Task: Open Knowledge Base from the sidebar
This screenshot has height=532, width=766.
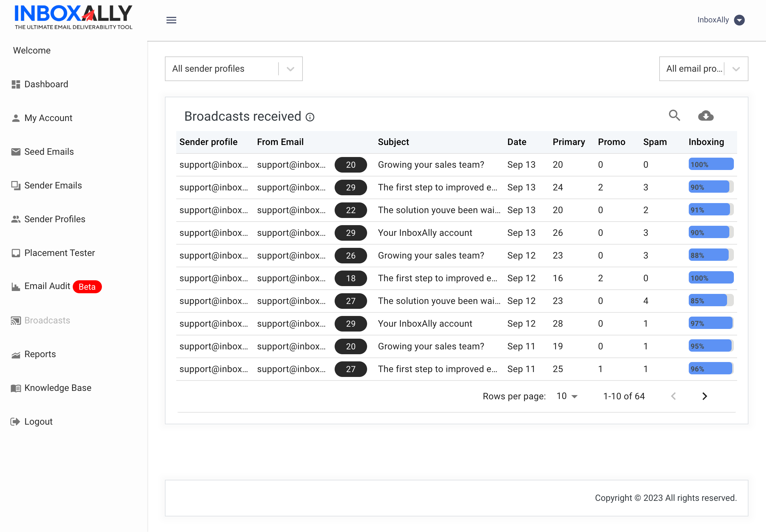Action: click(x=58, y=388)
